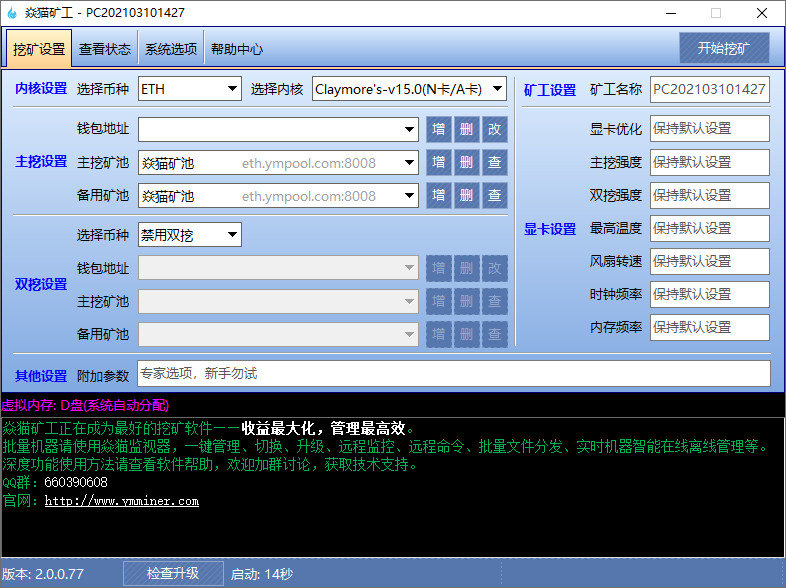Screen dimensions: 786x588
Task: Click the QQ群 number 660390608
Action: [x=76, y=482]
